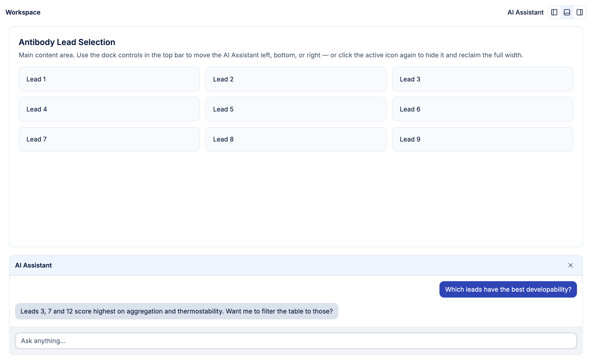Select the Lead 3 card
This screenshot has height=364, width=592.
coord(483,79)
